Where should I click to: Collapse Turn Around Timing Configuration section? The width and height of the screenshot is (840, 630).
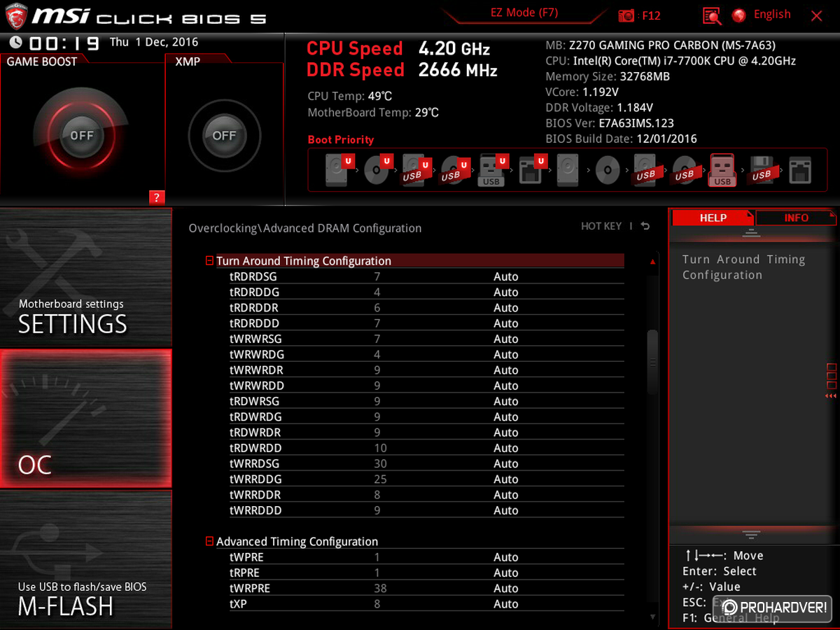pos(209,260)
